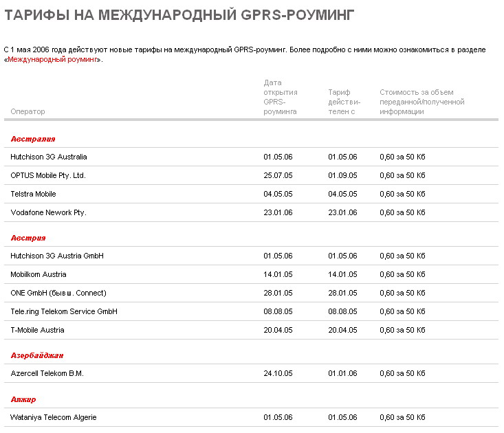Click Tele.ring opening date 08.08.05
Screen dimensions: 504x433
pyautogui.click(x=278, y=311)
